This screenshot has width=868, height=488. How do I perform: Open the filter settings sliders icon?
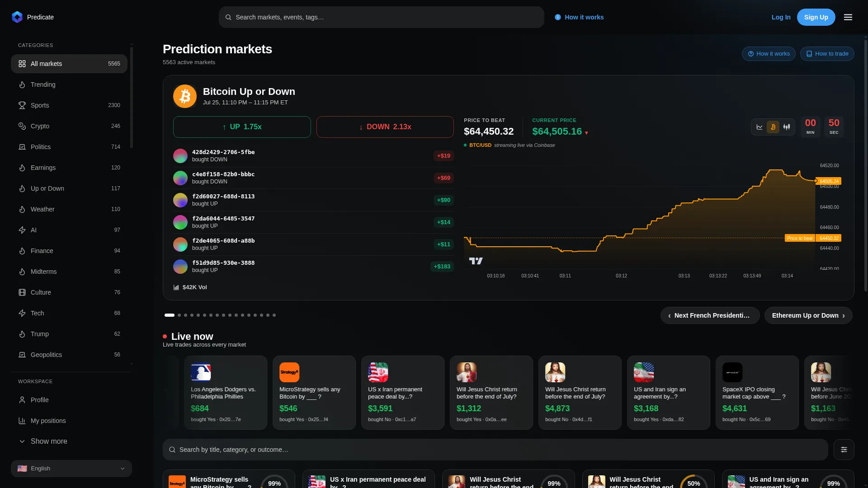click(x=844, y=450)
